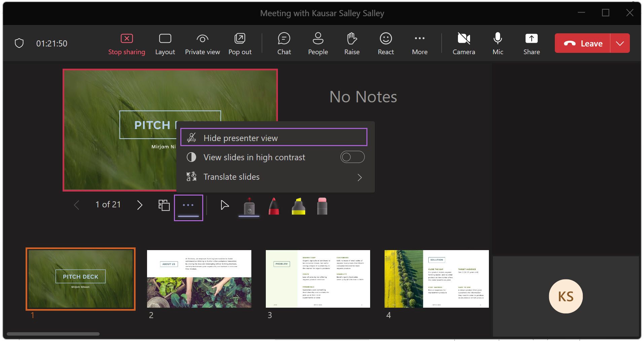This screenshot has height=341, width=644.
Task: Open the slide grid view
Action: coord(164,205)
